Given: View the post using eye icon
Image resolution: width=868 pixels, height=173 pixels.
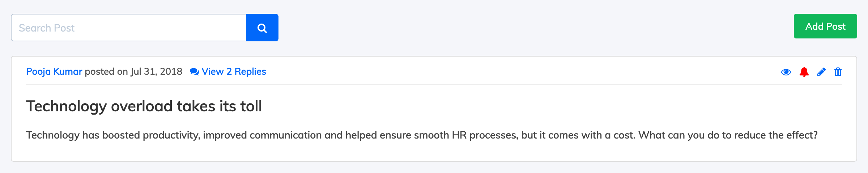Looking at the screenshot, I should [786, 72].
